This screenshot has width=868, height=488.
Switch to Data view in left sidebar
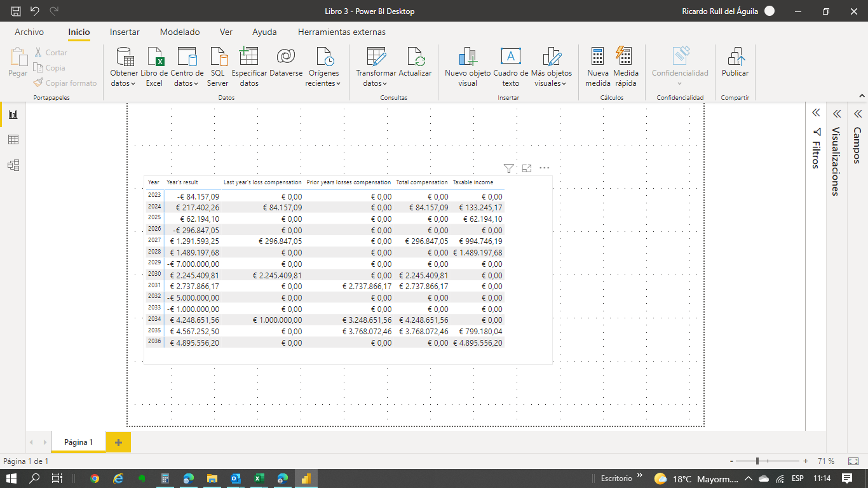(x=13, y=140)
